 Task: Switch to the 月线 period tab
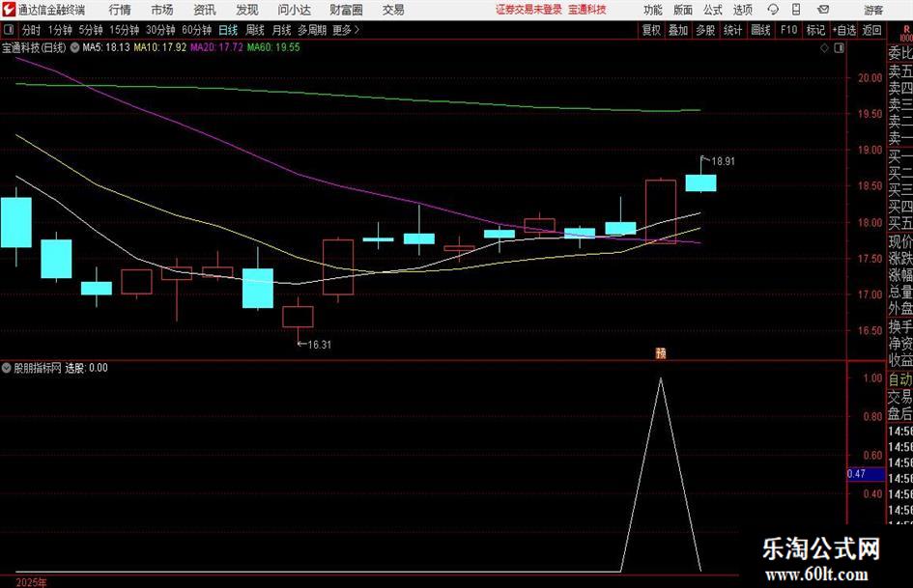(x=282, y=30)
